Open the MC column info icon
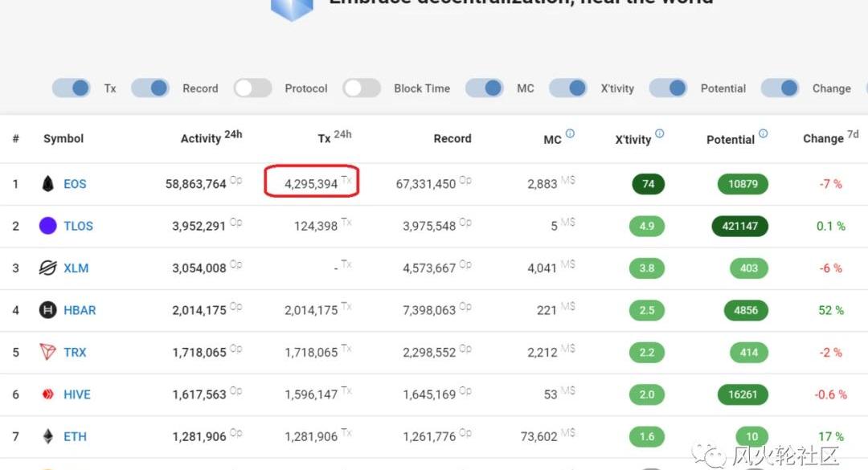The height and width of the screenshot is (470, 868). click(x=570, y=133)
